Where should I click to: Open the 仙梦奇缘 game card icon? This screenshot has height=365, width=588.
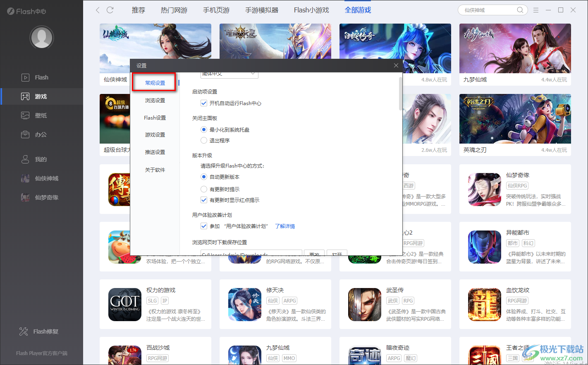(x=485, y=190)
